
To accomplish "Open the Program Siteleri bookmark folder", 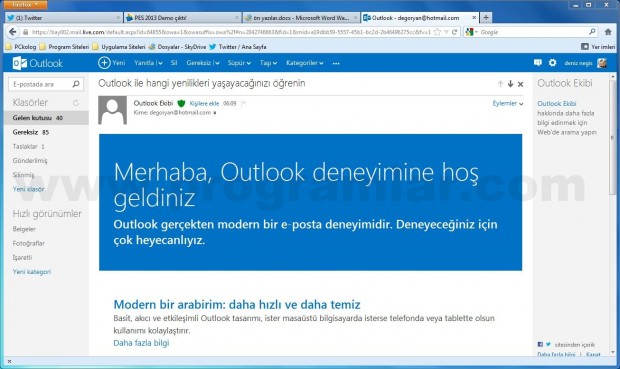I will 64,47.
